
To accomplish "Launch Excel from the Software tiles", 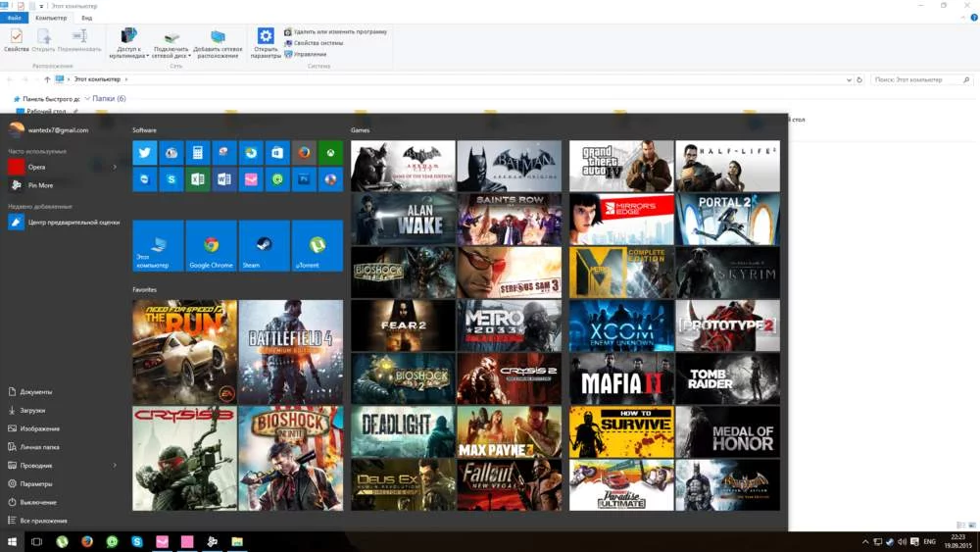I will click(x=198, y=179).
